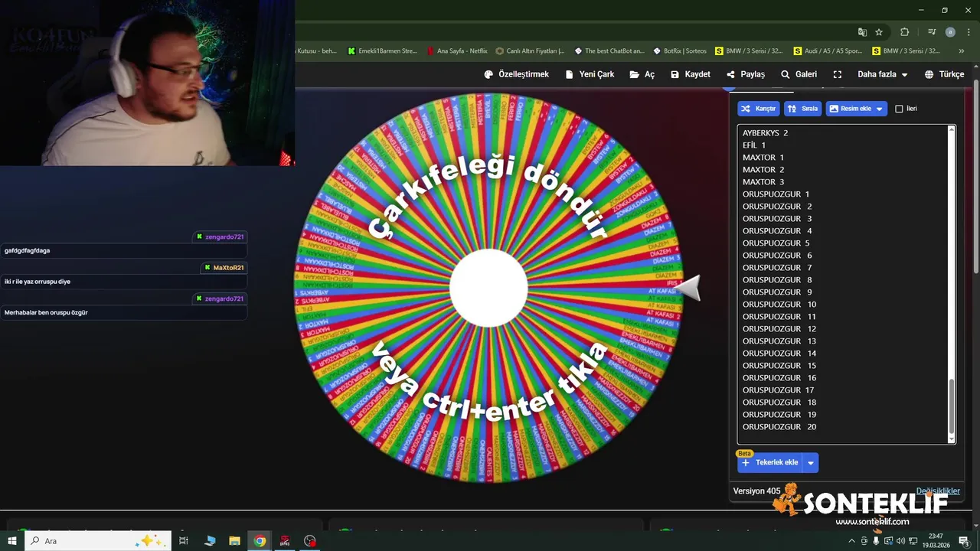Image resolution: width=980 pixels, height=551 pixels.
Task: Open Chrome extensions puzzle icon
Action: click(x=904, y=32)
